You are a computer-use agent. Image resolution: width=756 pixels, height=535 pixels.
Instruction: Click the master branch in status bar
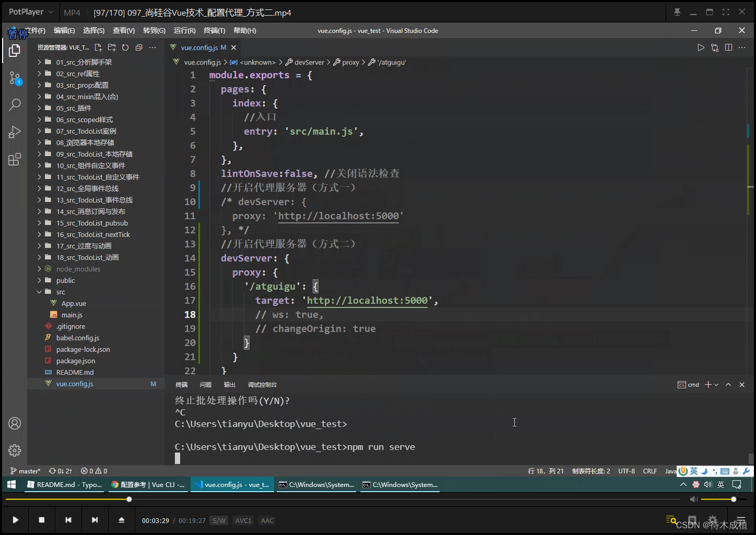(26, 471)
